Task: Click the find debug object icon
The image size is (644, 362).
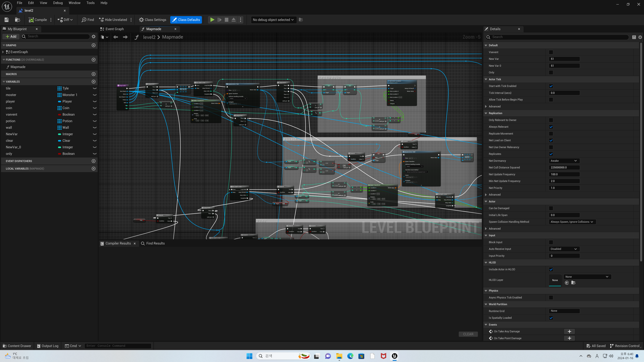Action: 301,20
